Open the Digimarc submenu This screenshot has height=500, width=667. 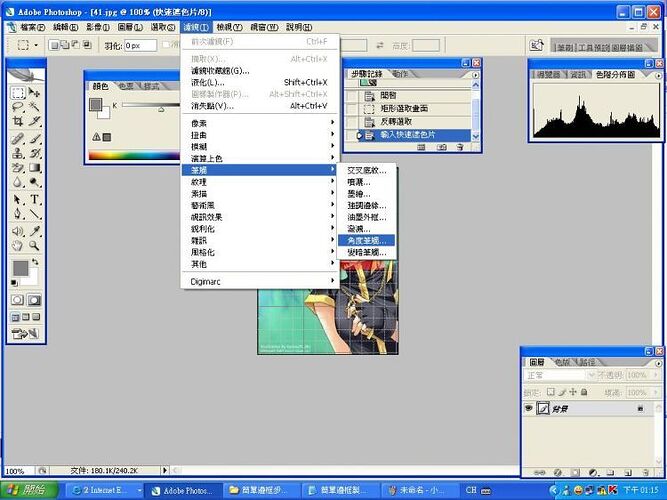tap(260, 281)
